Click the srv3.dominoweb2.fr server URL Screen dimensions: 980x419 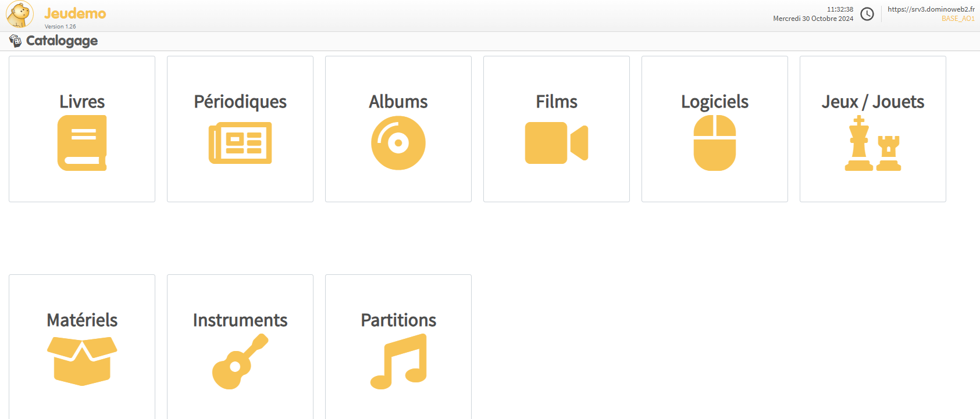click(931, 9)
